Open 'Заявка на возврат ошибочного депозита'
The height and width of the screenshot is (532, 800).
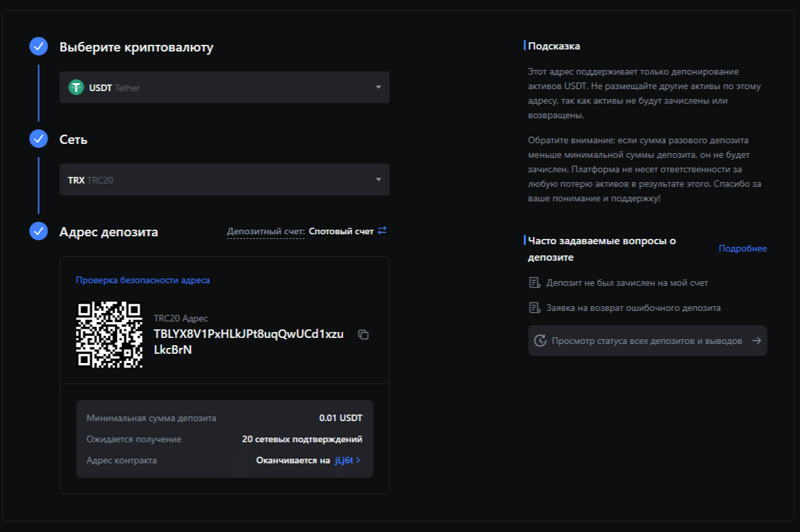633,308
